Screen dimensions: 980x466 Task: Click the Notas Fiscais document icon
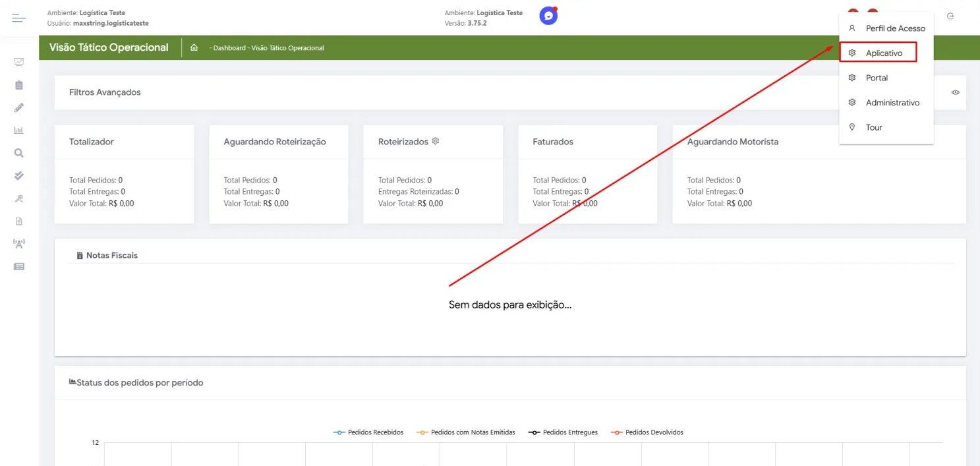pyautogui.click(x=80, y=255)
